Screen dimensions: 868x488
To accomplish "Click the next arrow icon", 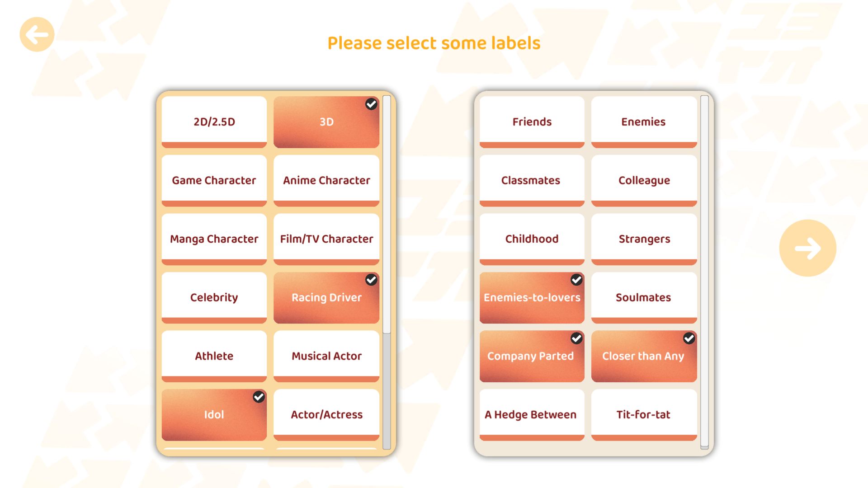I will [807, 248].
